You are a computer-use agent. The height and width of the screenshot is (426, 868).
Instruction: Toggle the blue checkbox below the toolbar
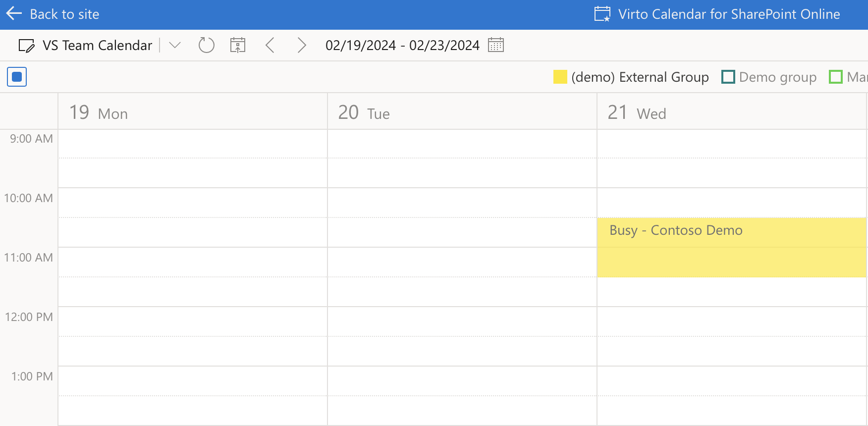pos(16,77)
